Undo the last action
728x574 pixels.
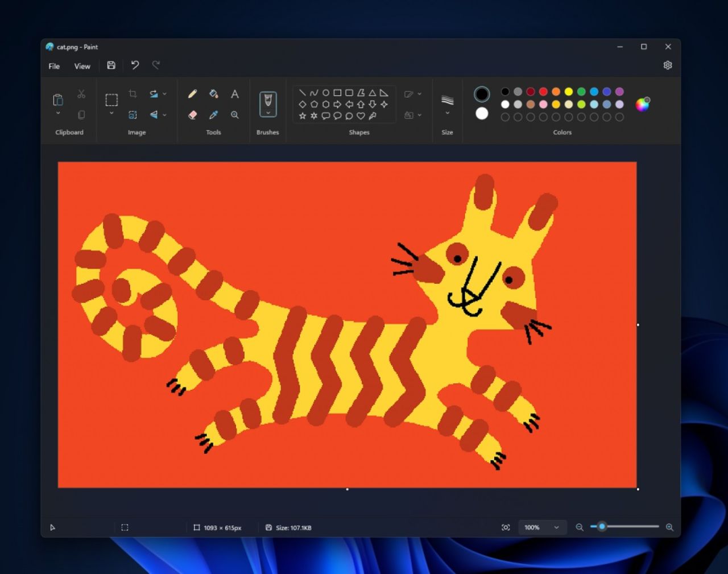point(135,65)
